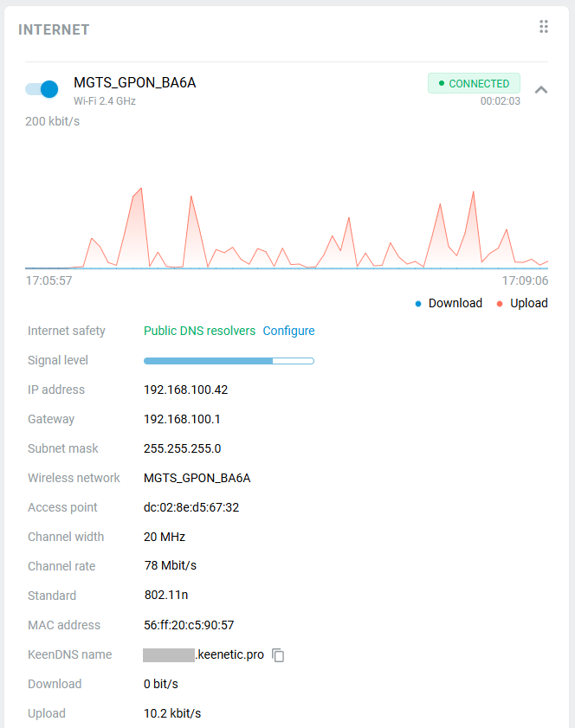Copy the KeenDNS name to clipboard
The image size is (575, 728).
[x=278, y=655]
